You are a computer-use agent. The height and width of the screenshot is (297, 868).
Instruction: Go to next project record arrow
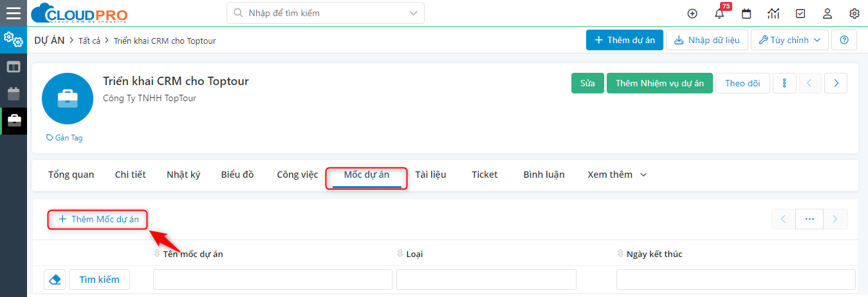[835, 83]
